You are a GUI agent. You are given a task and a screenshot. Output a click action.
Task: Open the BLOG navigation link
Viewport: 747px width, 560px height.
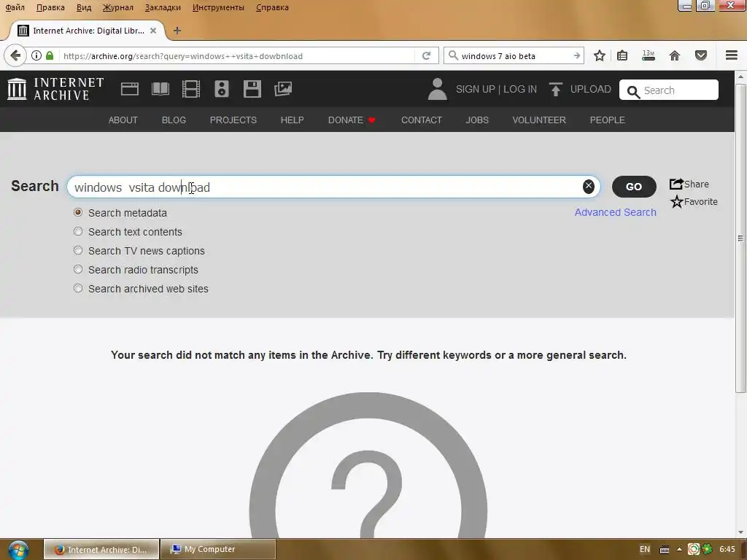(x=174, y=120)
